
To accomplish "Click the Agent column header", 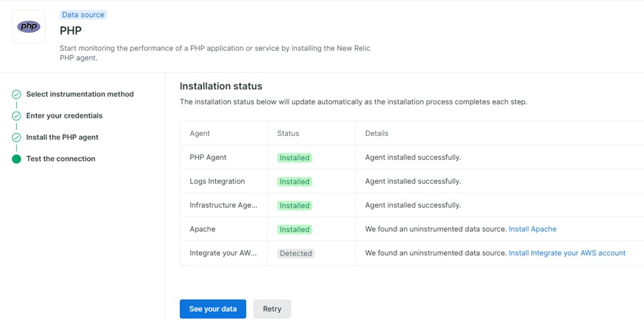I will coord(200,133).
